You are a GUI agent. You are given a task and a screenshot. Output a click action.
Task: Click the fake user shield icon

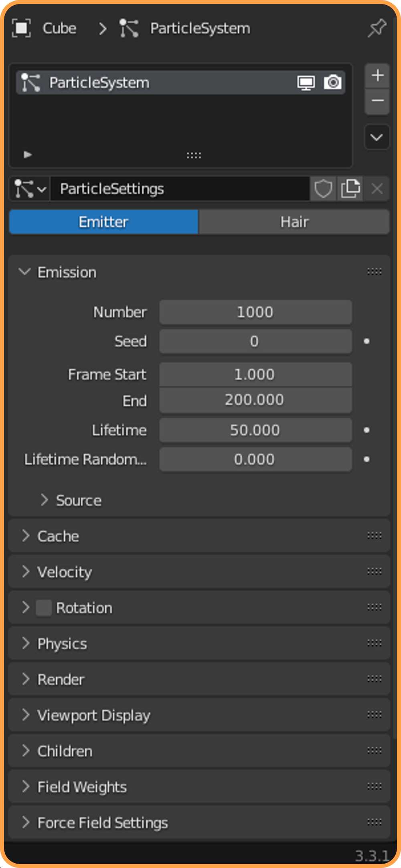click(x=323, y=189)
